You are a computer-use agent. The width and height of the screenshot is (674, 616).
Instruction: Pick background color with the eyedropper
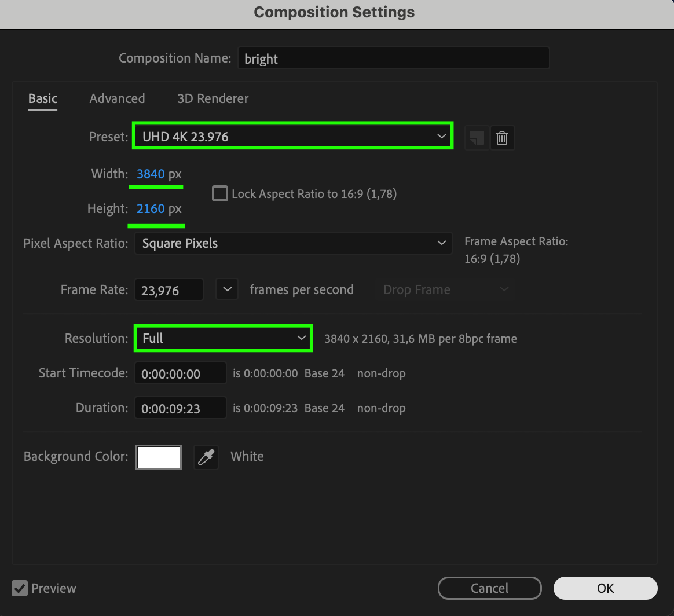206,457
